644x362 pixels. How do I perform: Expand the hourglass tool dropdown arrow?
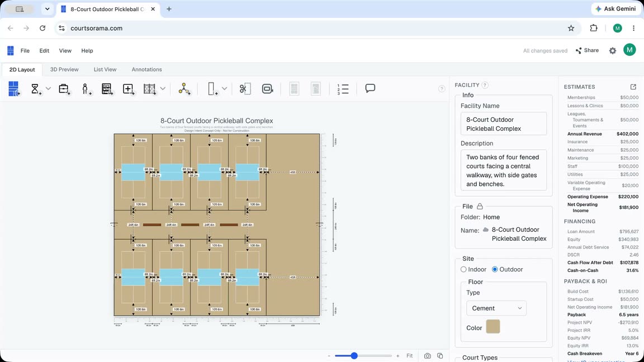[48, 89]
